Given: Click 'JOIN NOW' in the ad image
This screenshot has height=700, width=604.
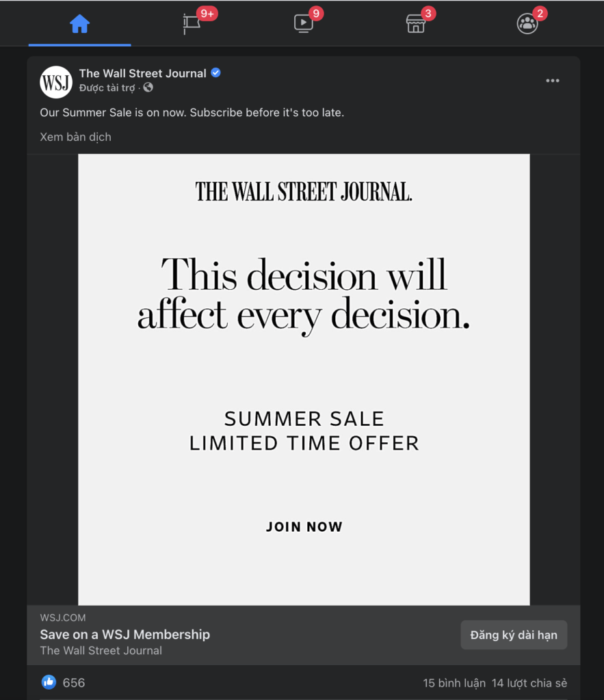Looking at the screenshot, I should click(x=304, y=527).
